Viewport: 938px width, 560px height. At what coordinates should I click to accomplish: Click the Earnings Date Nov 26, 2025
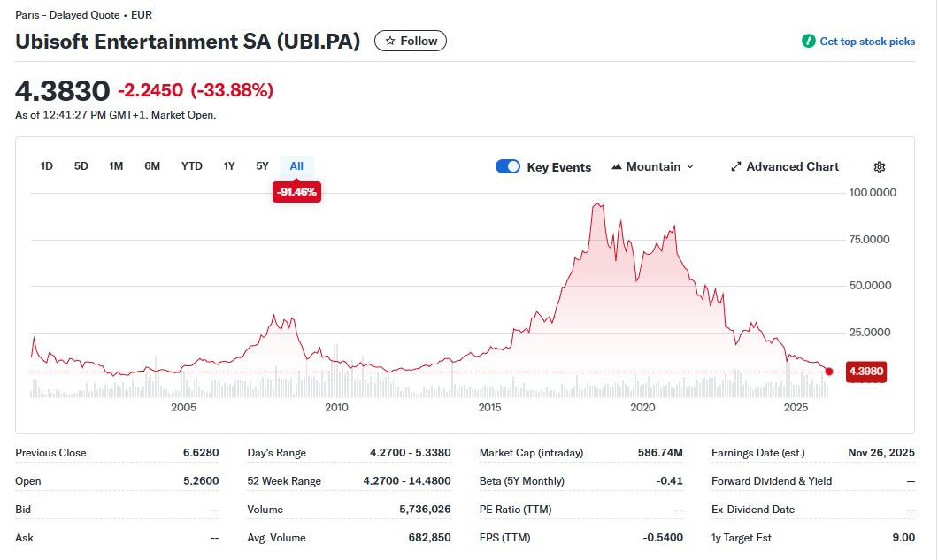[881, 453]
